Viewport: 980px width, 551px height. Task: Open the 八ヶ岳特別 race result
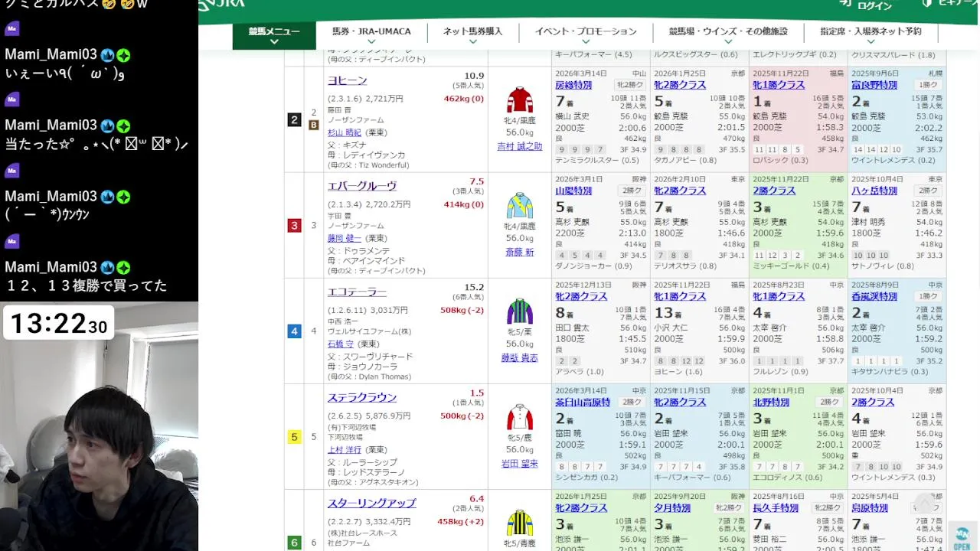[874, 191]
